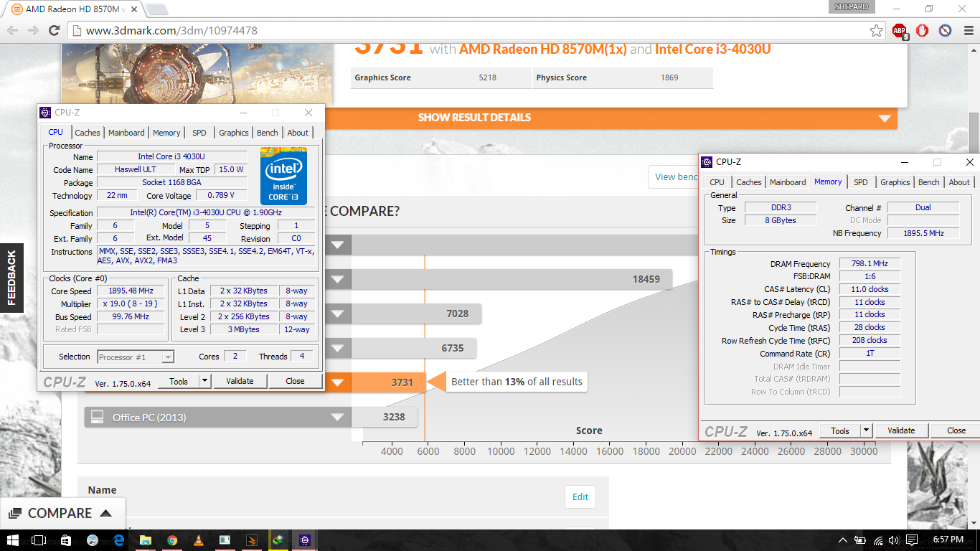Click the Intel Core i3-4030U link in header

click(713, 50)
